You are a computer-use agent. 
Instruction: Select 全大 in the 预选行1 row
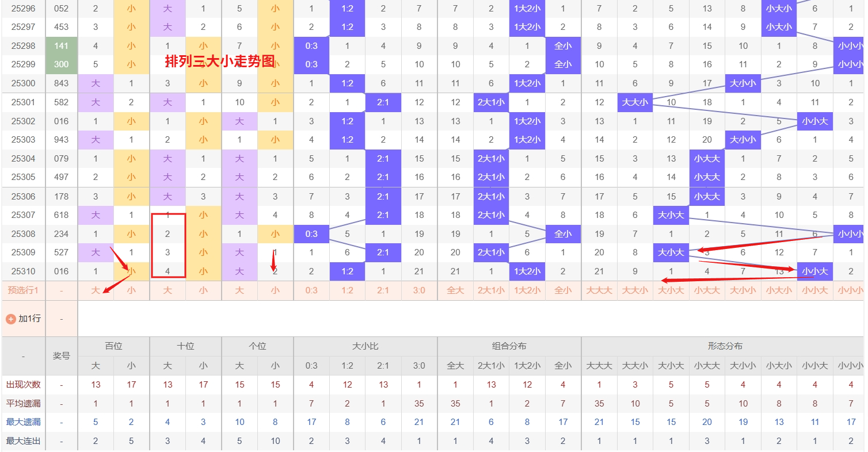pos(455,290)
